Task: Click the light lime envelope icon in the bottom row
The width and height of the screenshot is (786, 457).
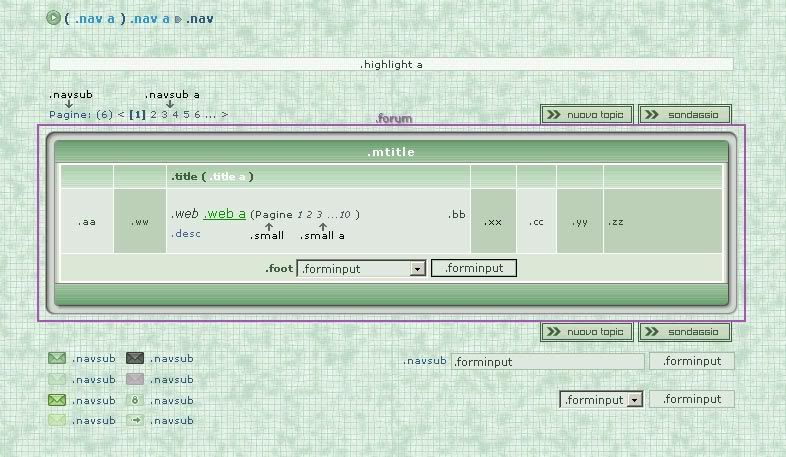Action: [x=57, y=420]
